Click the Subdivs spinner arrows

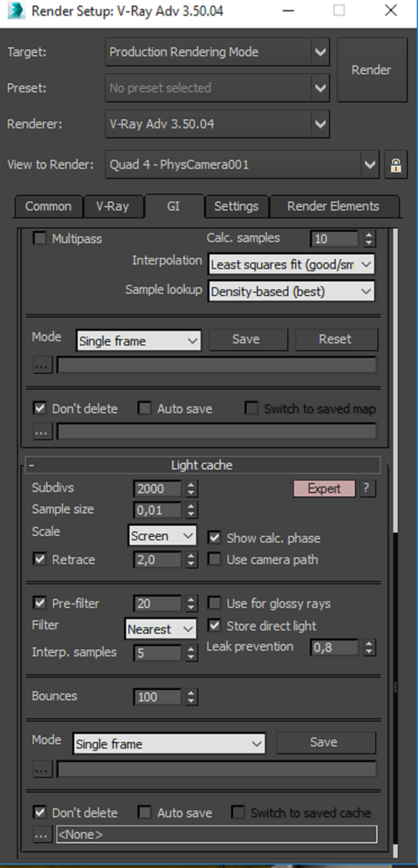[x=191, y=489]
